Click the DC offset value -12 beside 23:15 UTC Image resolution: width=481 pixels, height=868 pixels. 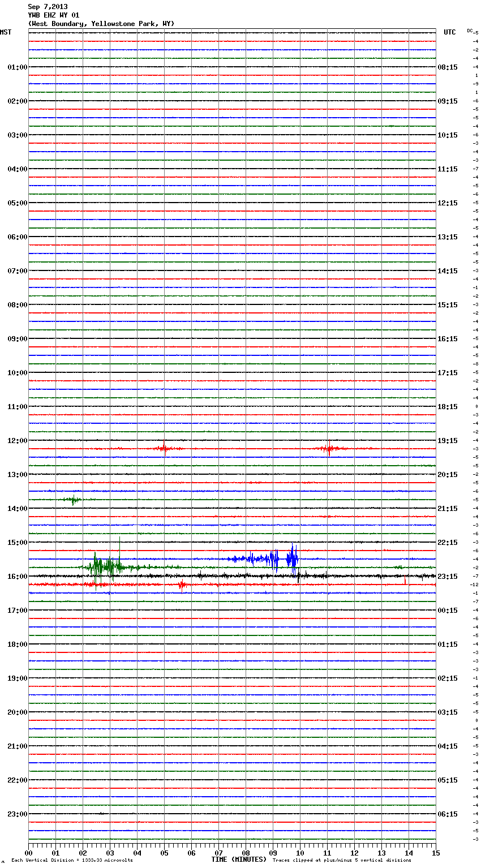coord(475,585)
